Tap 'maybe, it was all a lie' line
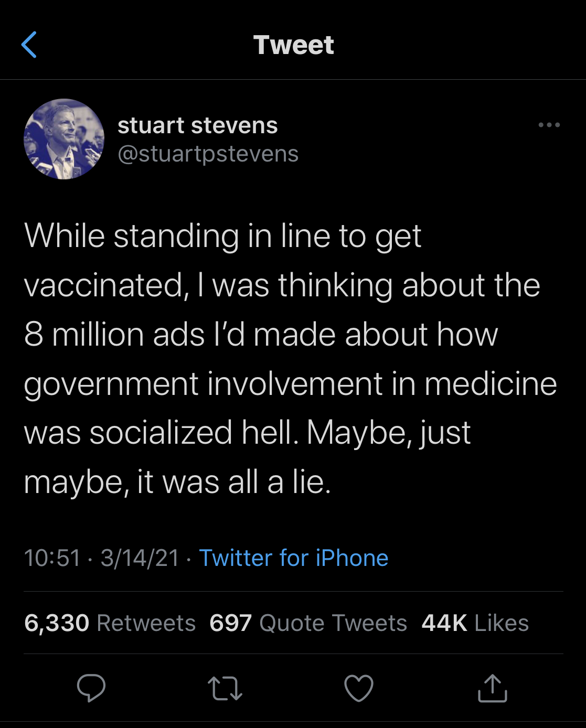The image size is (586, 728). pos(177,482)
